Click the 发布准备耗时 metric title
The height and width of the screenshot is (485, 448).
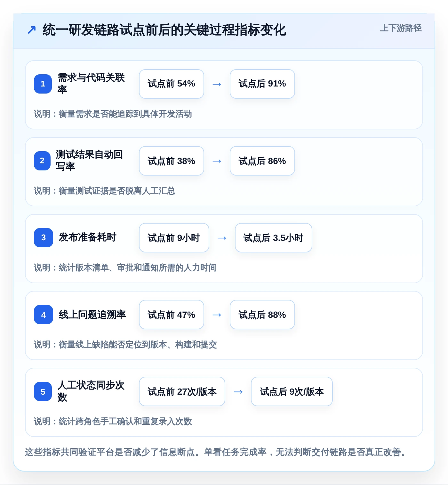87,237
